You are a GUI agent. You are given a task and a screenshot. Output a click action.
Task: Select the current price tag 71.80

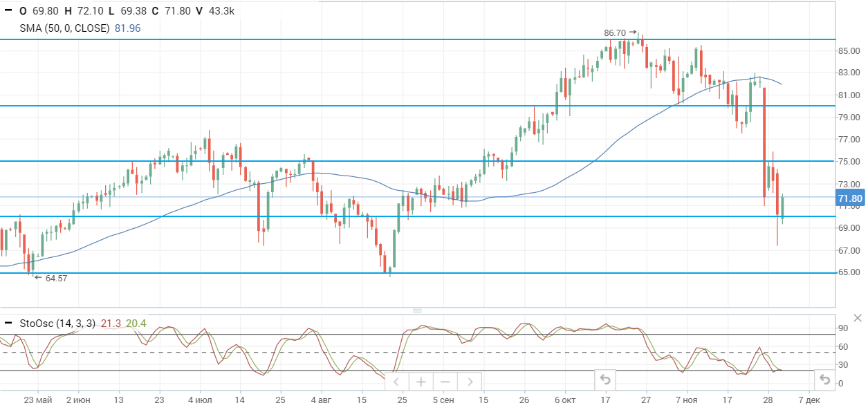(x=850, y=198)
